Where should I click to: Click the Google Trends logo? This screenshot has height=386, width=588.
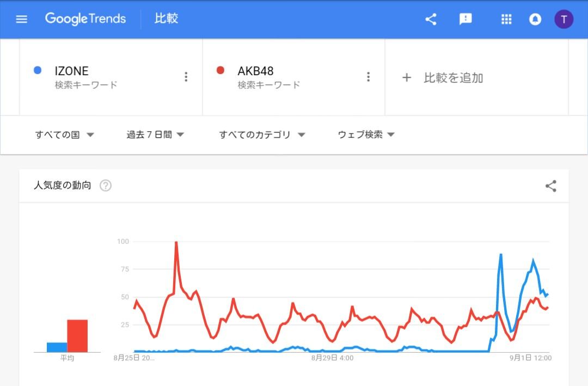click(85, 19)
